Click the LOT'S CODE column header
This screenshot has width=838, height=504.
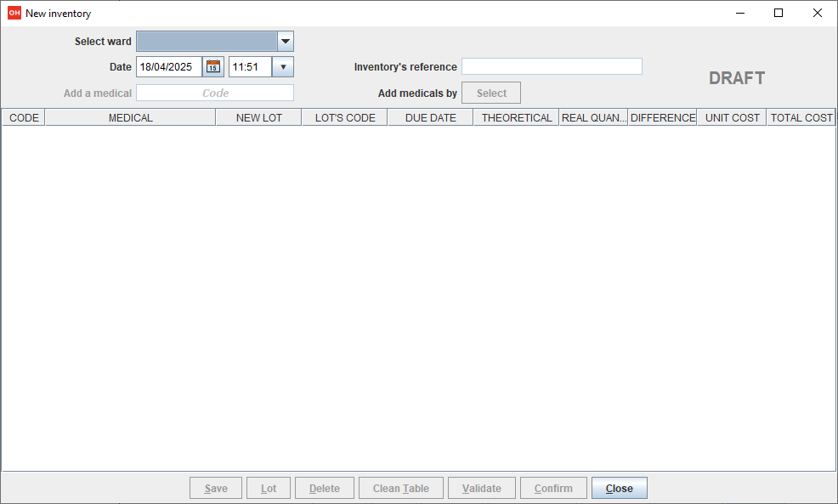[344, 118]
